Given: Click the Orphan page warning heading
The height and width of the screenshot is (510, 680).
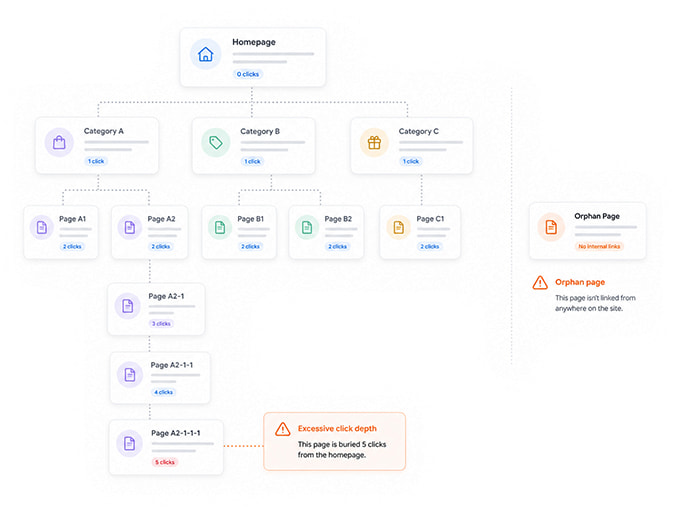Looking at the screenshot, I should [x=580, y=282].
